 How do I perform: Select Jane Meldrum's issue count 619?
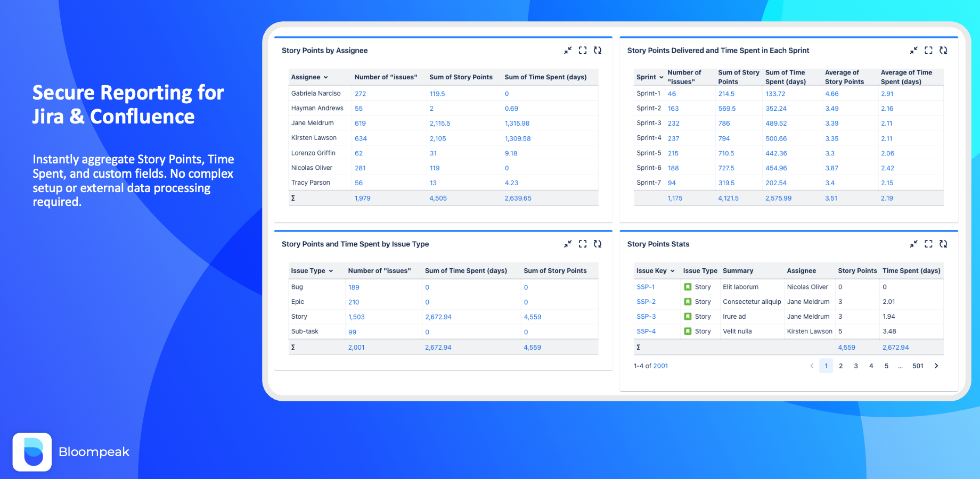pos(361,123)
